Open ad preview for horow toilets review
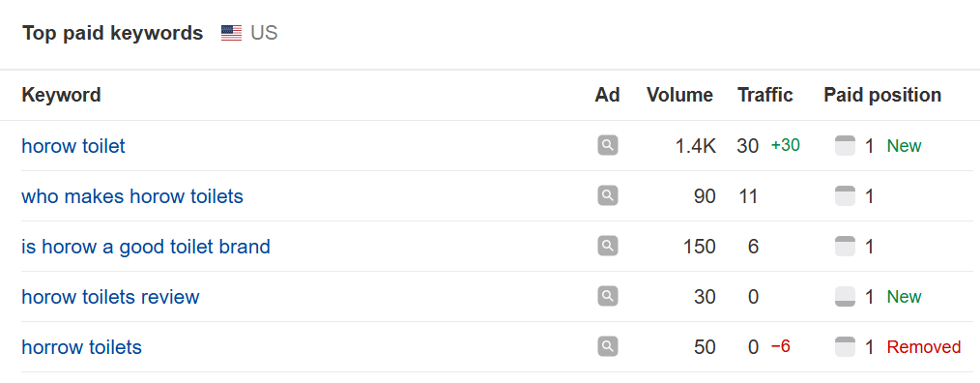980x383 pixels. click(608, 296)
